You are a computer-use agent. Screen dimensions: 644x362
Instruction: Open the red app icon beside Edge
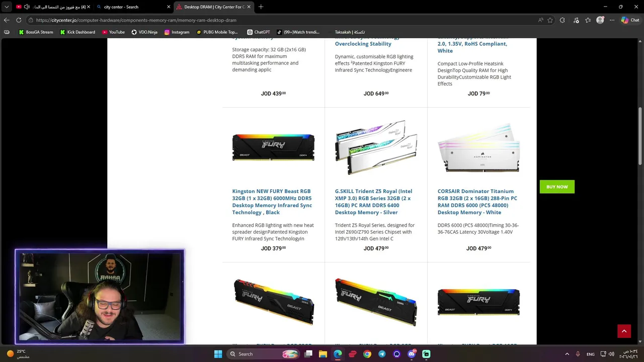[353, 354]
